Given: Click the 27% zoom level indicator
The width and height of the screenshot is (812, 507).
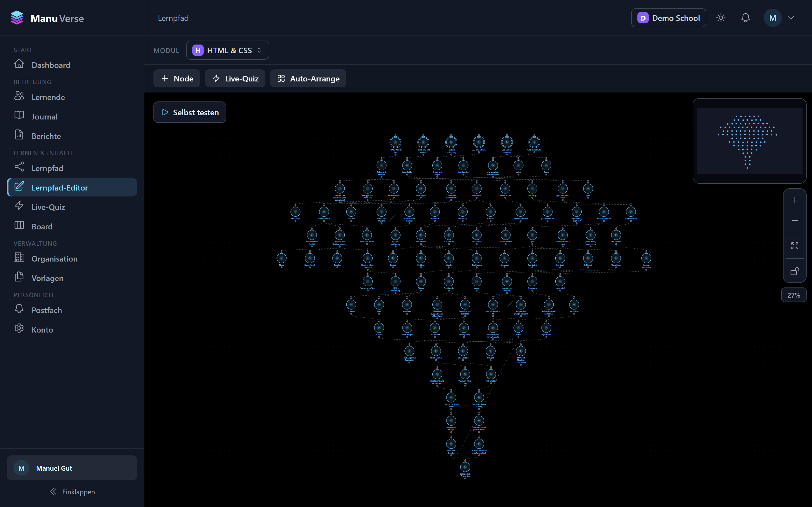Looking at the screenshot, I should coord(794,295).
